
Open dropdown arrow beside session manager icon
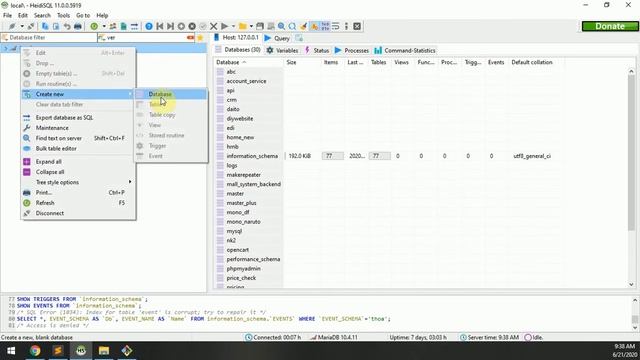[x=22, y=26]
